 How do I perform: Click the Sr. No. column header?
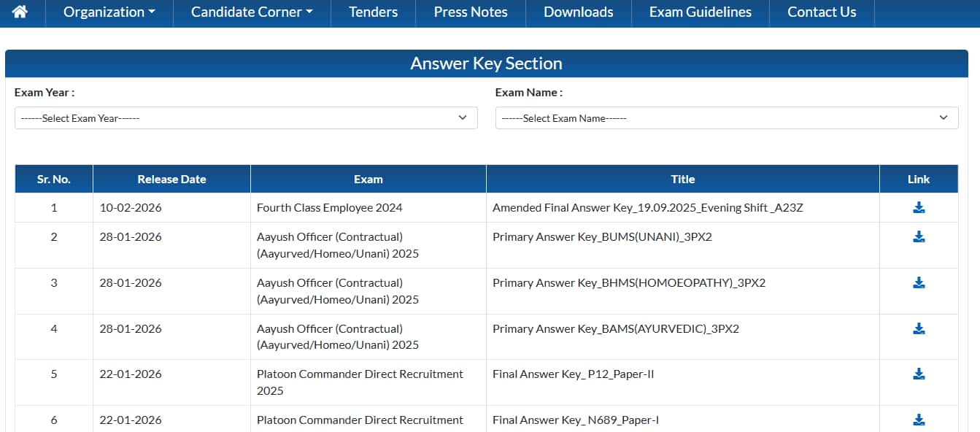54,179
